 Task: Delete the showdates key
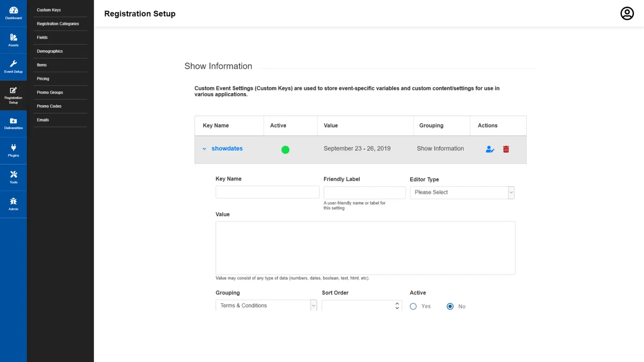coord(506,149)
